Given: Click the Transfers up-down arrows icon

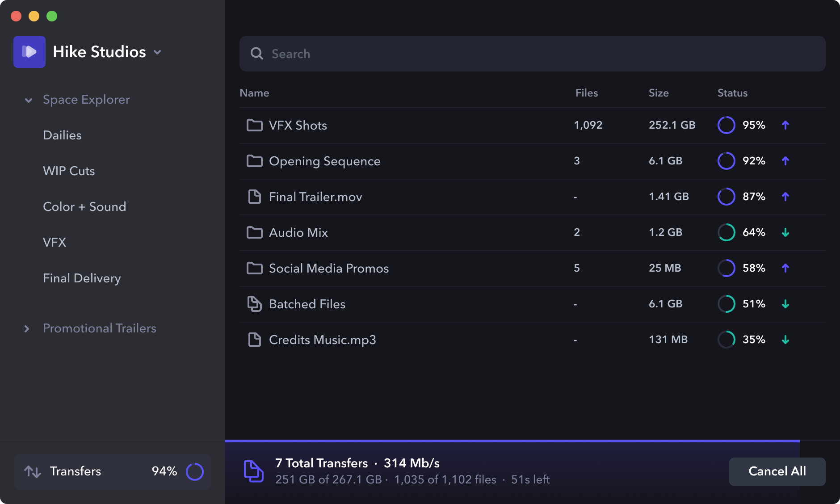Looking at the screenshot, I should click(x=33, y=471).
